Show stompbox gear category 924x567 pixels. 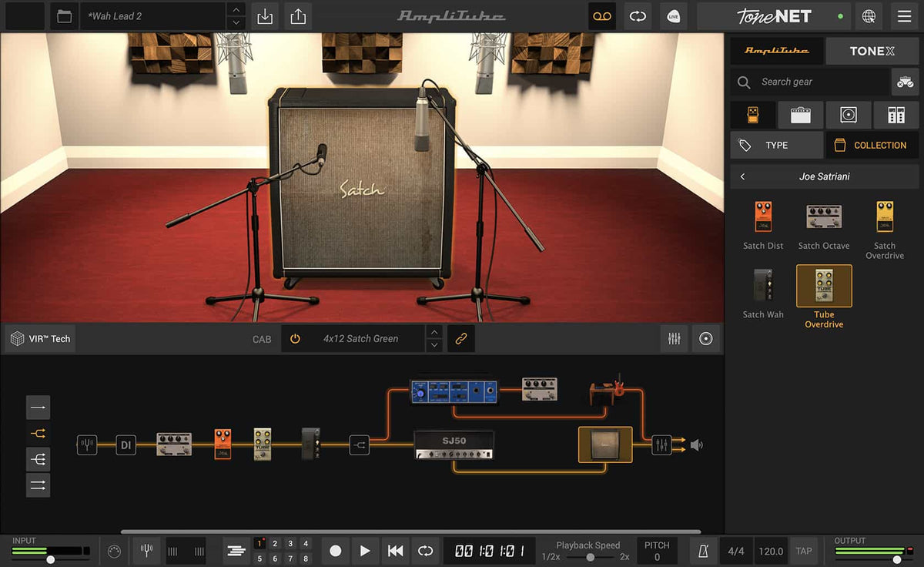752,115
